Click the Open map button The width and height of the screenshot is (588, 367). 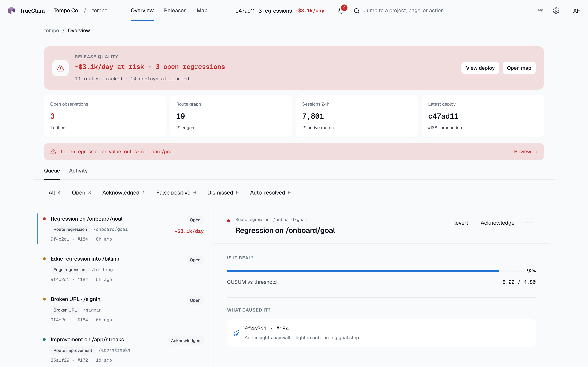pyautogui.click(x=519, y=68)
